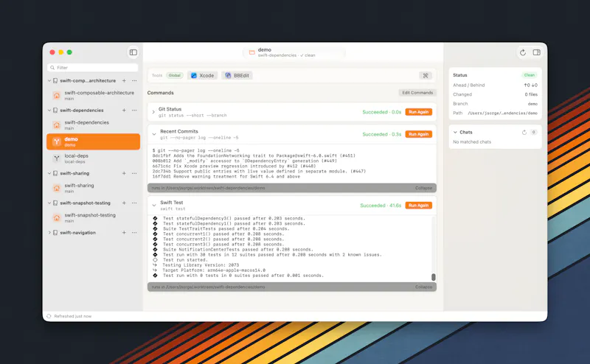Open more options for swift-navigation repo
Viewport: 590px width, 364px height.
pyautogui.click(x=134, y=233)
